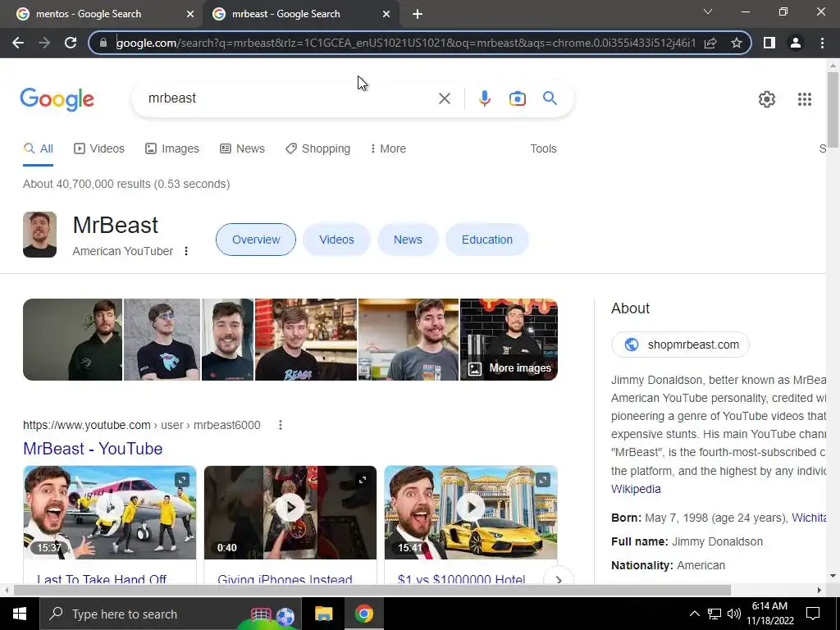
Task: Clear the search box with the X icon
Action: click(444, 98)
